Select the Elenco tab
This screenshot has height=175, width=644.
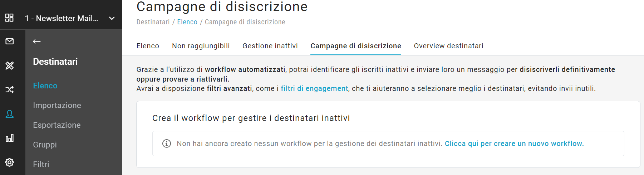coord(148,46)
